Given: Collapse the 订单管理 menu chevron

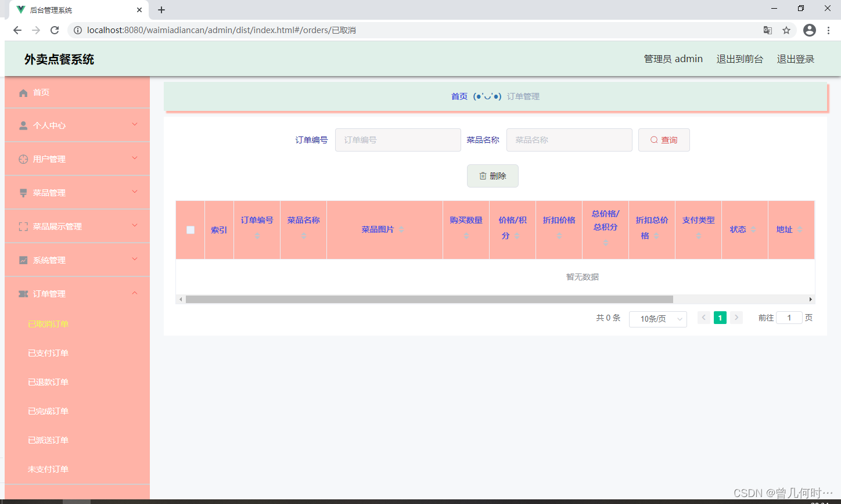Looking at the screenshot, I should [x=135, y=293].
